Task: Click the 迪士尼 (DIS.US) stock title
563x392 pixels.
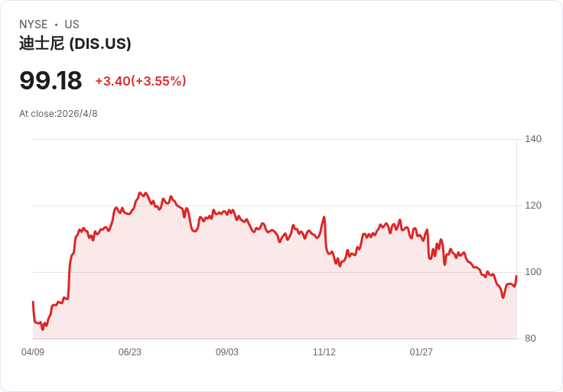Action: click(x=75, y=44)
